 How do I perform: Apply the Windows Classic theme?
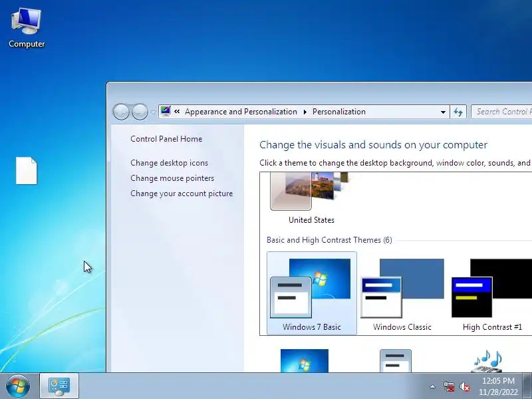(x=402, y=295)
